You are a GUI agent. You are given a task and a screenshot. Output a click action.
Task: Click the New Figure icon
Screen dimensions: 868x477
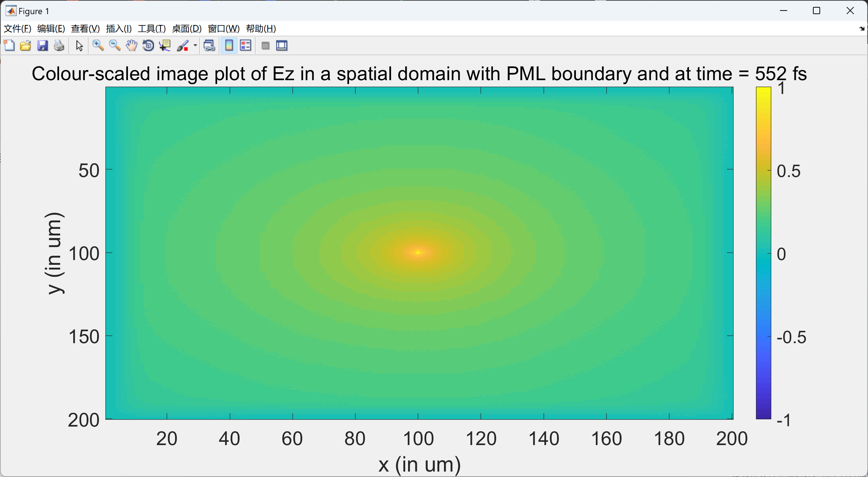coord(9,46)
